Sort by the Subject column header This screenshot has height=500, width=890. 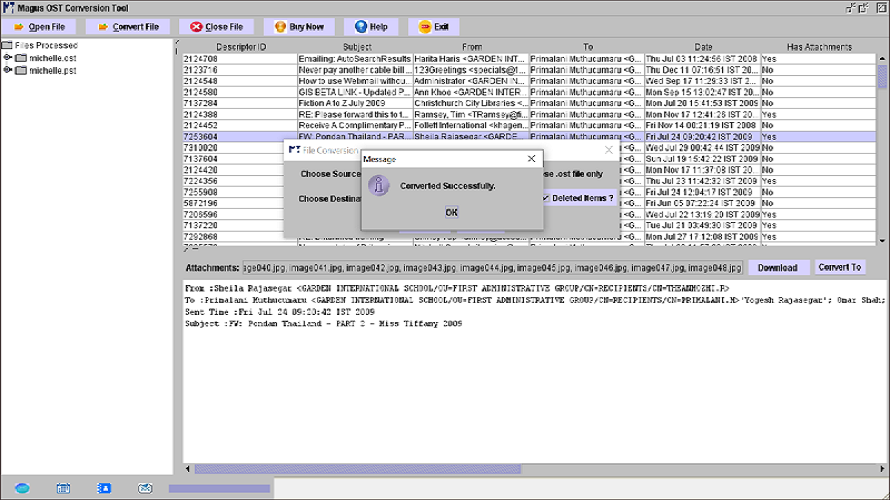pos(357,47)
